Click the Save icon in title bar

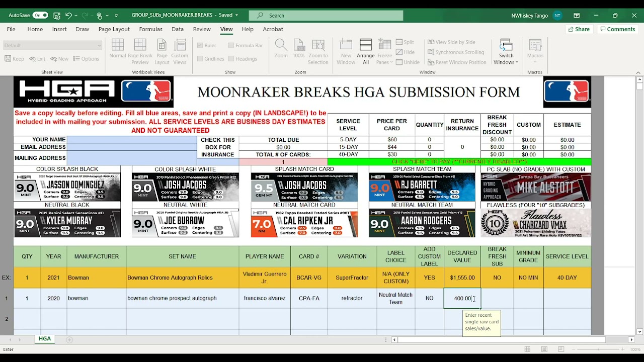(57, 16)
